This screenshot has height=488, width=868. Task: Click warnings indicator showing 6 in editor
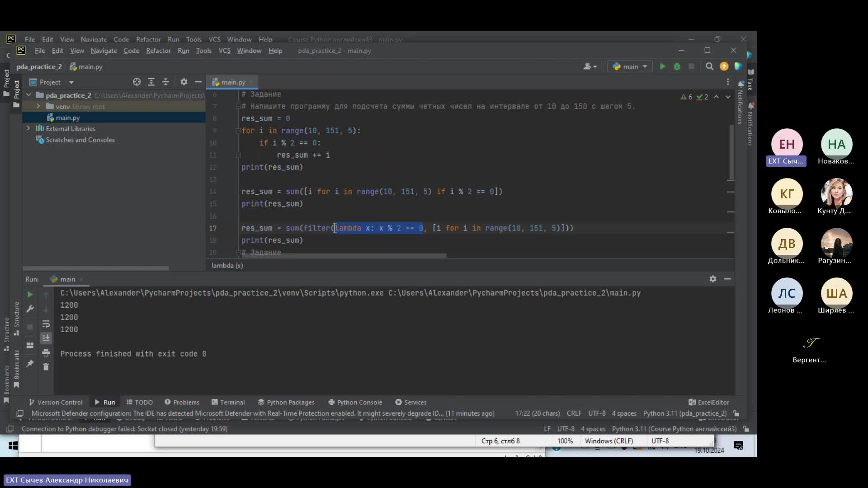[686, 97]
